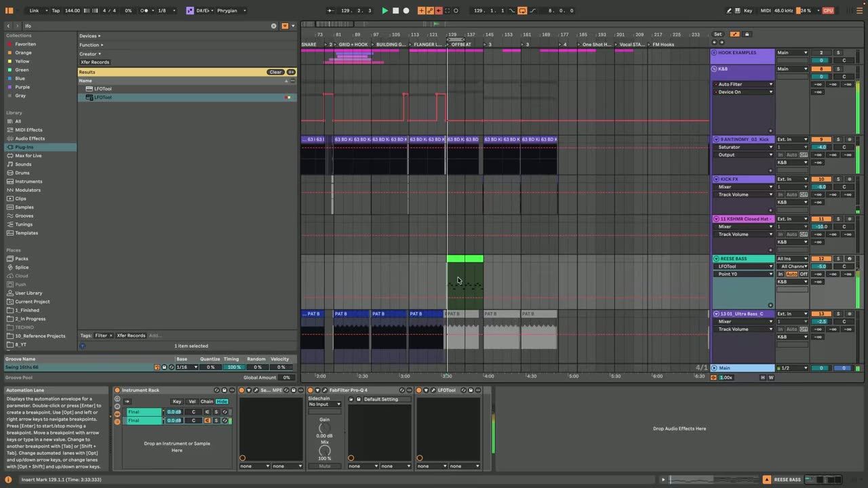The image size is (868, 488).
Task: Click the CPU overload indicator
Action: coord(828,10)
